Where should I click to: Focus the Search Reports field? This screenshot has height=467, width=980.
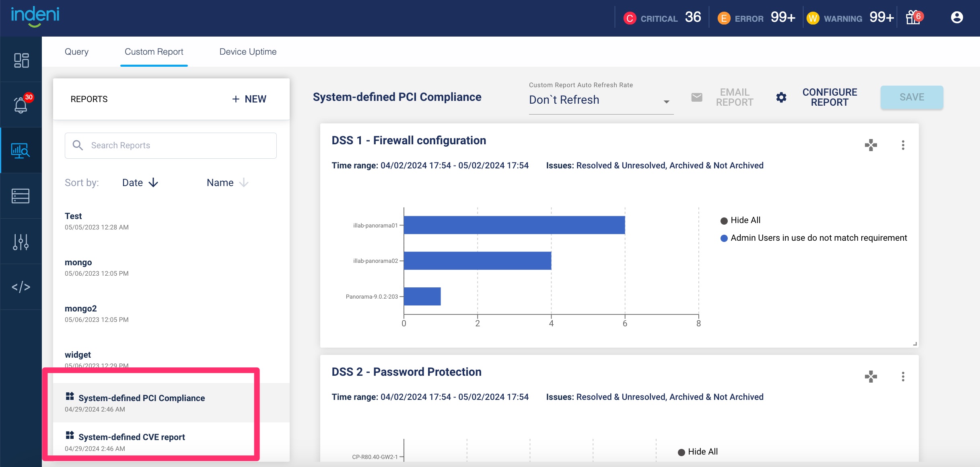171,145
